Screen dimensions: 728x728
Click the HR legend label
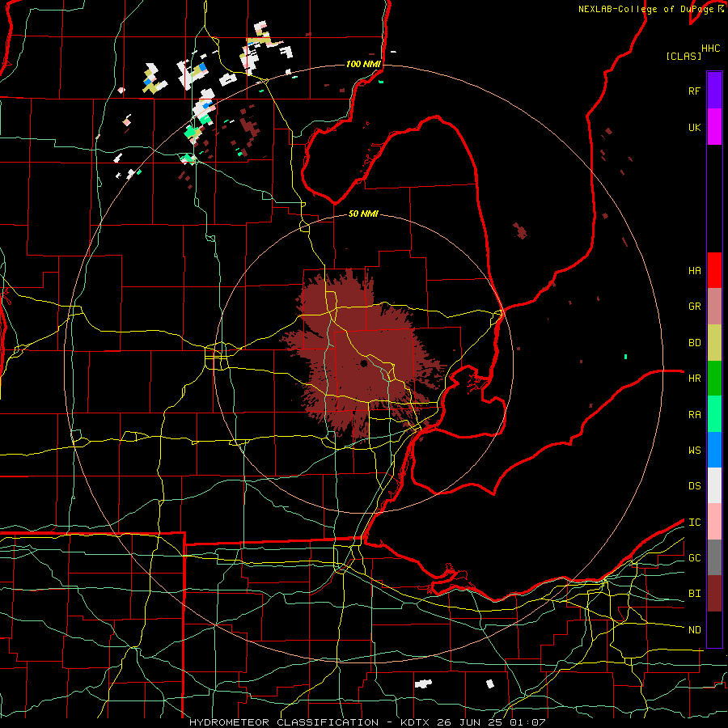point(694,379)
